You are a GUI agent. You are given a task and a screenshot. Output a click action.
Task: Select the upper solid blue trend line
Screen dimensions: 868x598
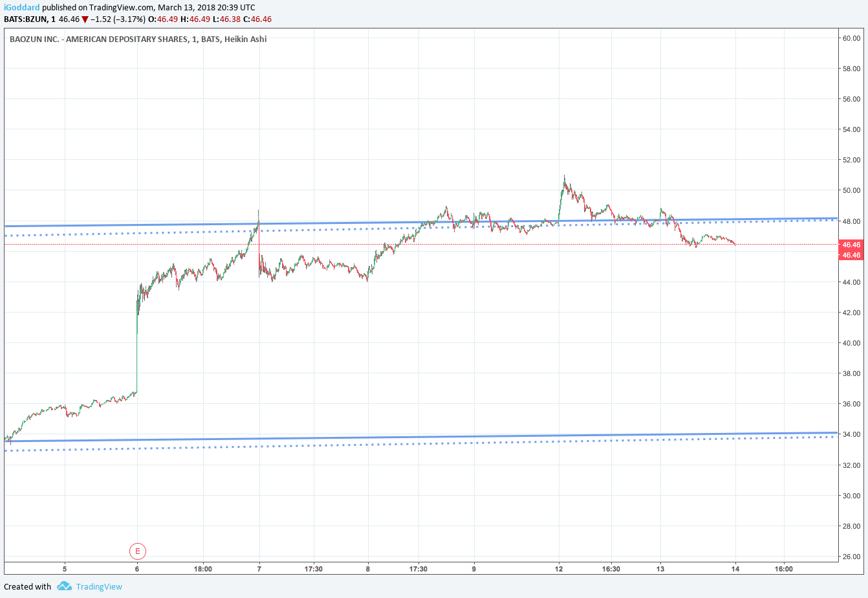click(x=420, y=223)
